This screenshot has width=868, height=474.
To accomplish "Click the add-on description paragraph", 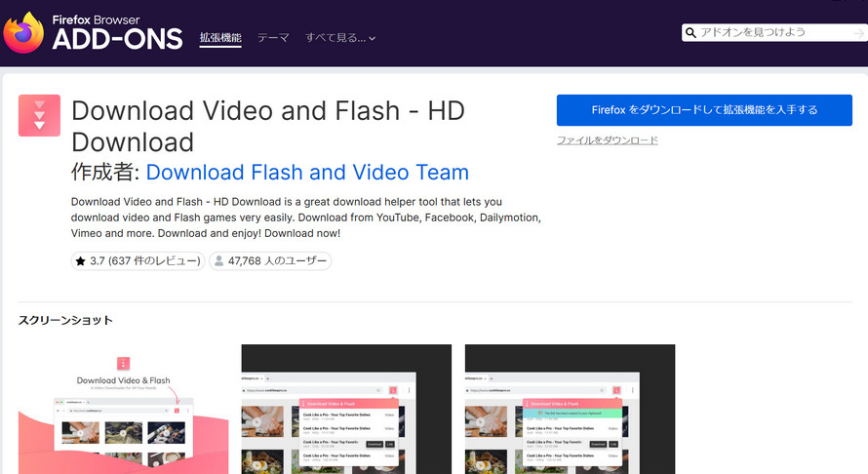I will tap(305, 217).
